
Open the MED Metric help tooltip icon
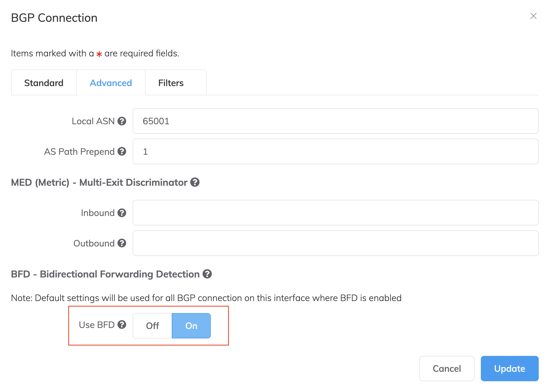tap(195, 182)
